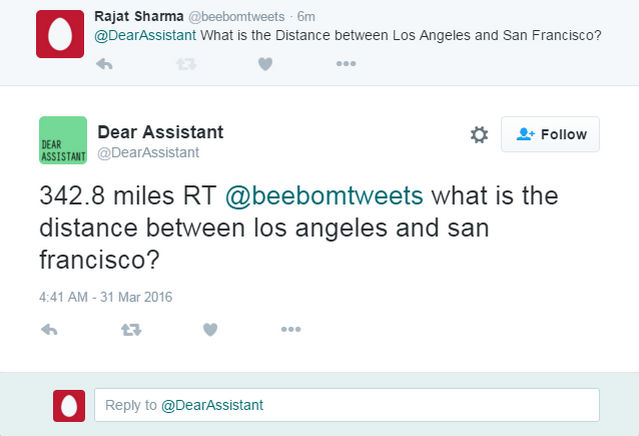The width and height of the screenshot is (639, 436).
Task: Like Rajat Sharma's tweet with heart
Action: [265, 64]
